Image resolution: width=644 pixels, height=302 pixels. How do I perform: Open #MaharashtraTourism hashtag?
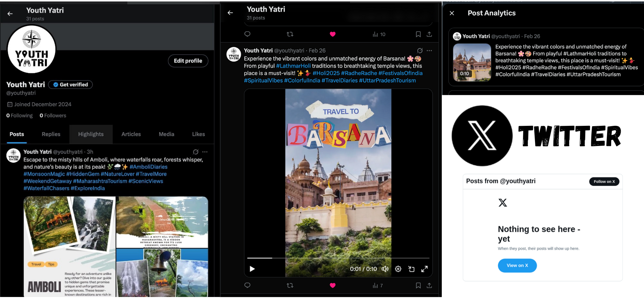click(x=100, y=181)
